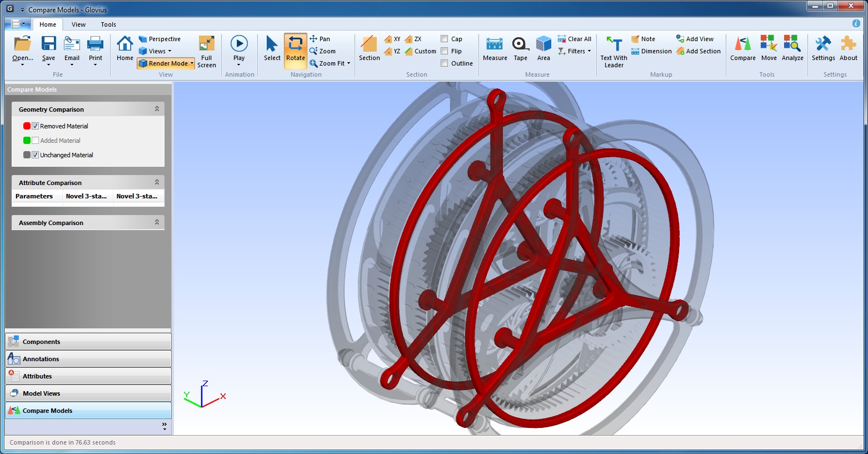Start the Measure tool

[495, 49]
